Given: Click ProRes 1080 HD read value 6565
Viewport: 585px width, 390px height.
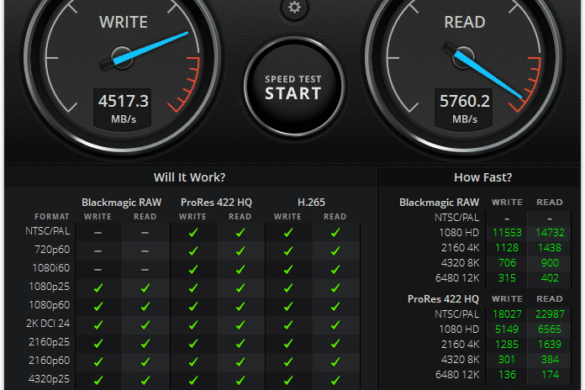Looking at the screenshot, I should (x=550, y=329).
